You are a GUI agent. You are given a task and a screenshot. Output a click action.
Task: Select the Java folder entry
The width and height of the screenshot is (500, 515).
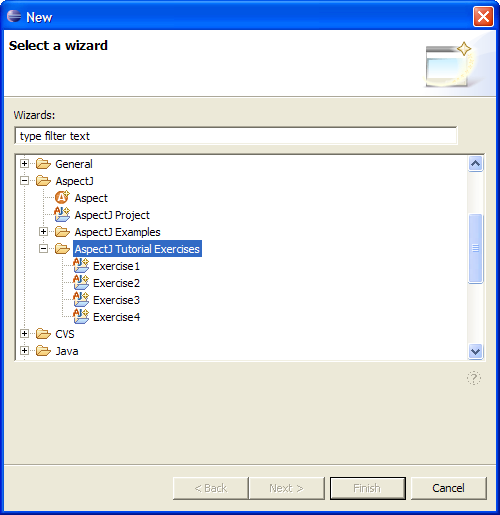67,351
